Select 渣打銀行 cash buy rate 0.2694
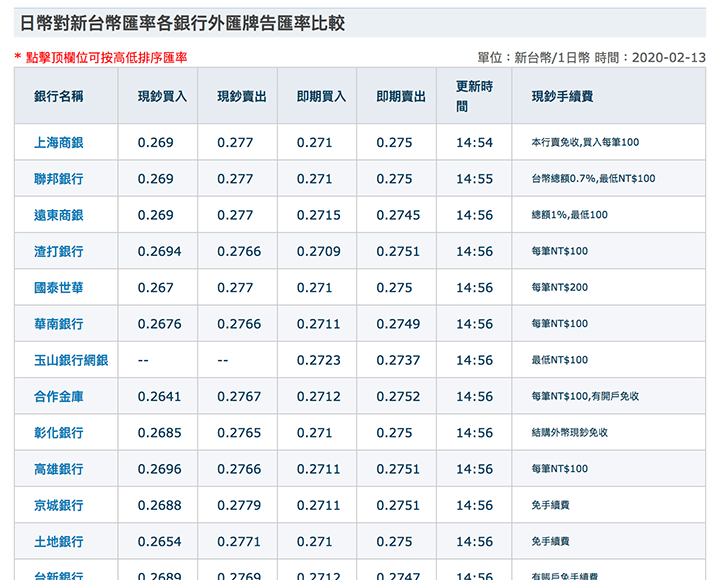 [159, 252]
